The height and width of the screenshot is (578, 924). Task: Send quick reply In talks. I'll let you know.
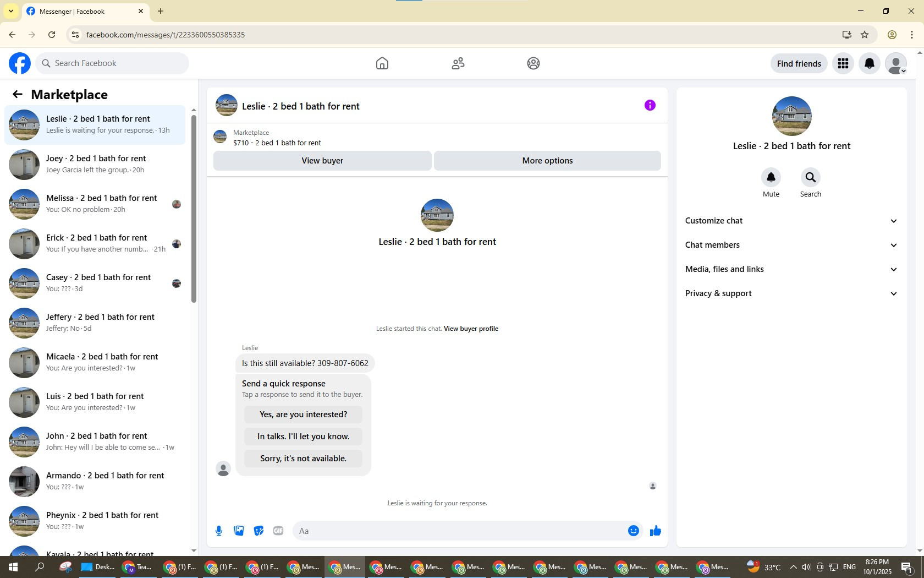(x=303, y=437)
